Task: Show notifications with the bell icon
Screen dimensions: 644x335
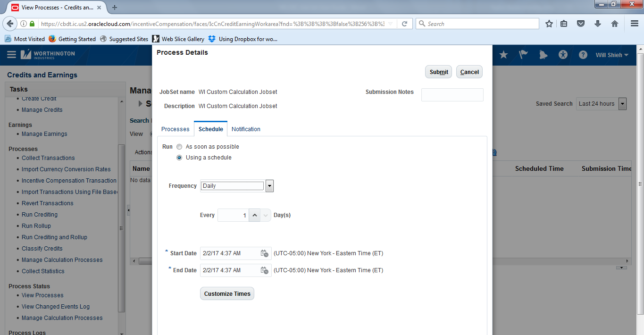Action: click(543, 55)
